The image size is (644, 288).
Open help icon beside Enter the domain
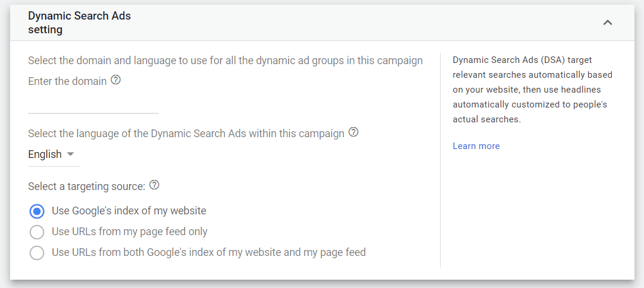(116, 80)
